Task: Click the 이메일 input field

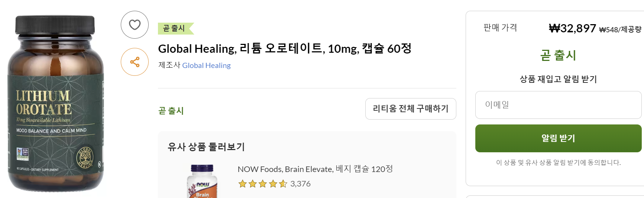Action: tap(558, 105)
